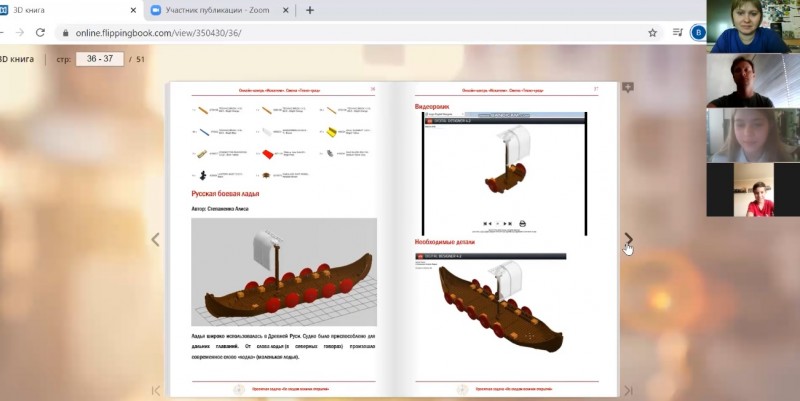Jump to the last page of book
The width and height of the screenshot is (800, 401).
click(628, 390)
